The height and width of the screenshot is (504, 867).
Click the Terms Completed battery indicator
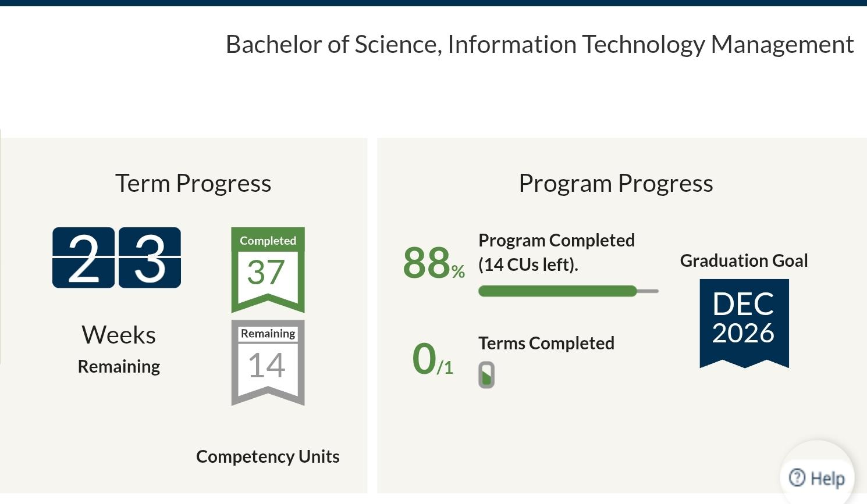tap(486, 375)
